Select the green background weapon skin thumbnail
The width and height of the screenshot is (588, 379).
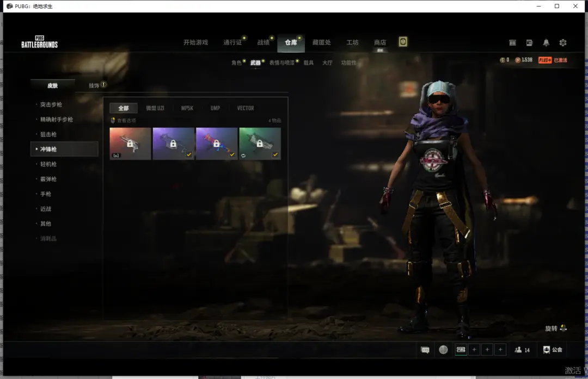tap(260, 144)
